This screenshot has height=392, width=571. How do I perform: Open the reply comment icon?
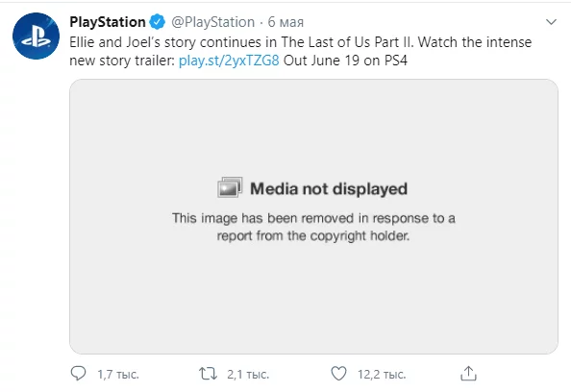pyautogui.click(x=78, y=374)
